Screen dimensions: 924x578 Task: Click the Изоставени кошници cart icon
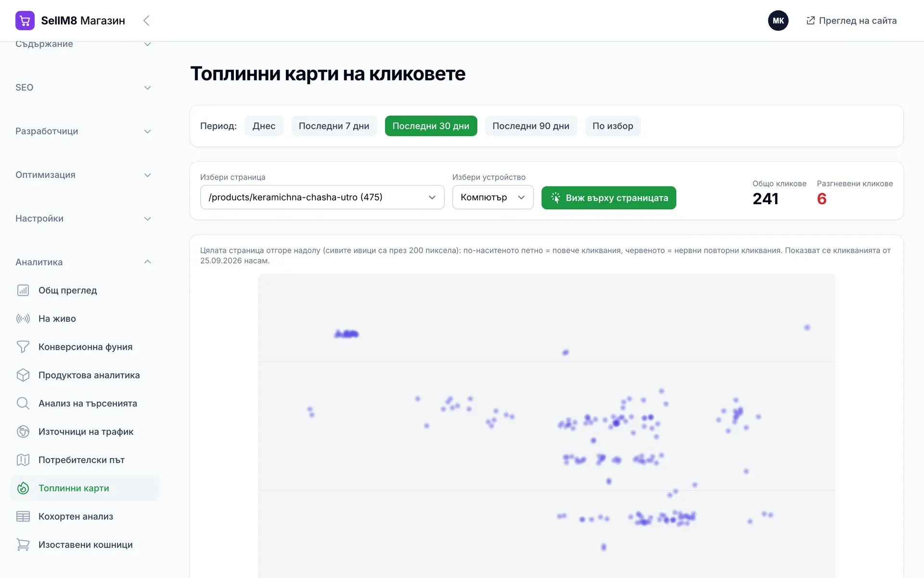(x=23, y=545)
